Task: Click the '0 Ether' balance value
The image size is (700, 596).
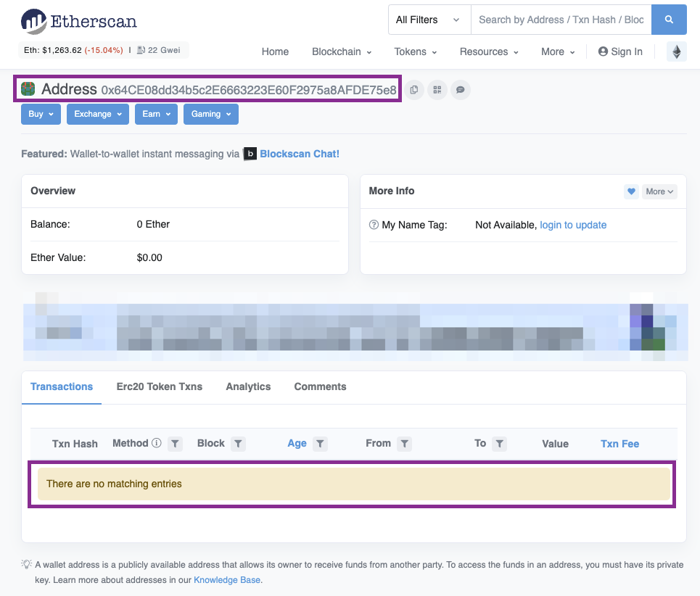Action: [x=153, y=224]
